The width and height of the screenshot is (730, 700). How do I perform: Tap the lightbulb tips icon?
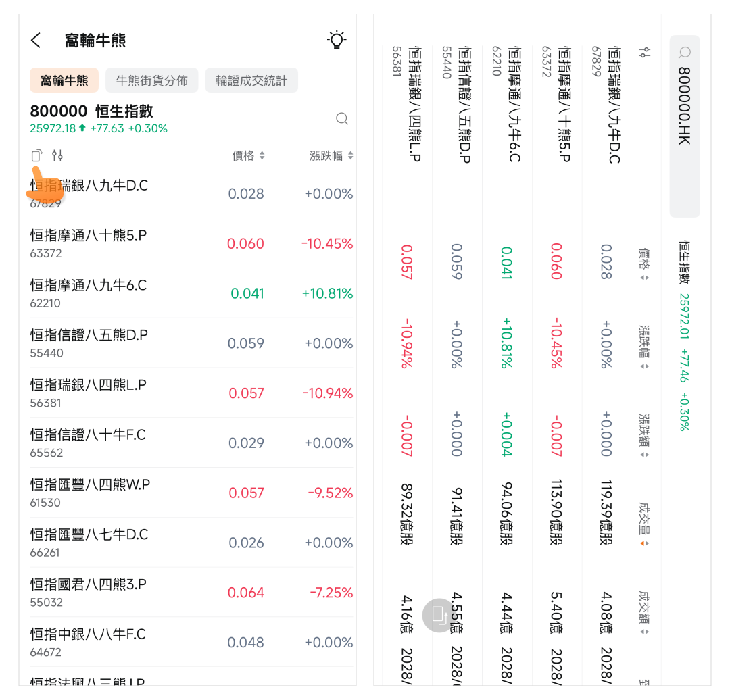pyautogui.click(x=337, y=40)
